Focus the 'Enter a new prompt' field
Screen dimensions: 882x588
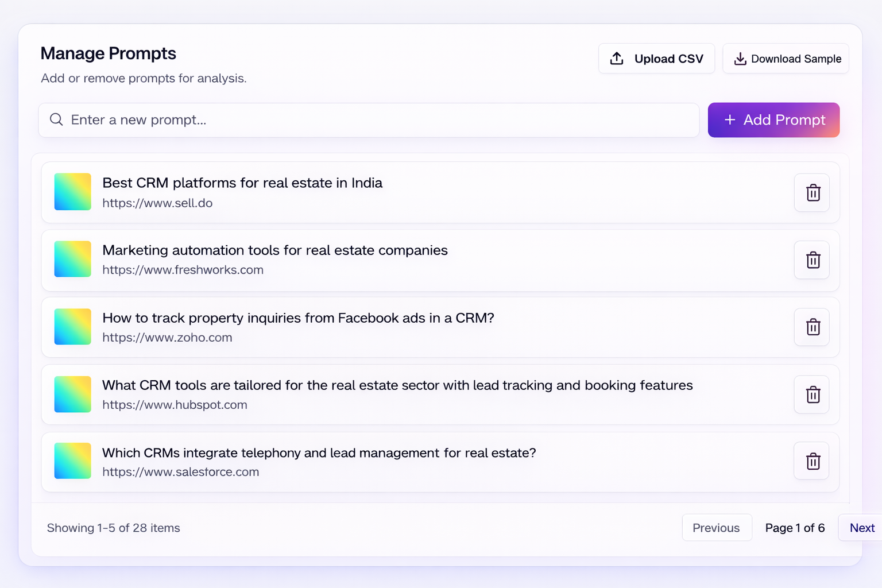point(379,120)
